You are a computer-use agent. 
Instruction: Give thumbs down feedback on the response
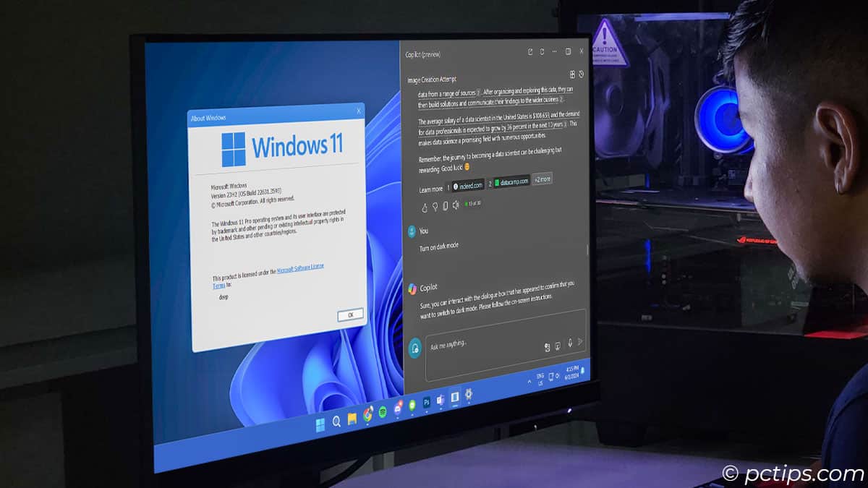[x=435, y=206]
